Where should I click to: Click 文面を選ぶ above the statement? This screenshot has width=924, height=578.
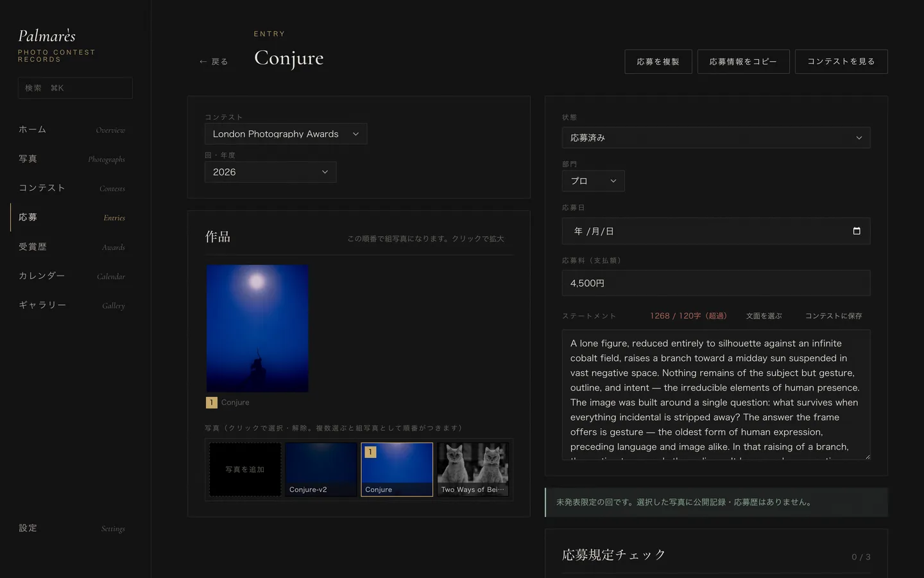point(764,316)
